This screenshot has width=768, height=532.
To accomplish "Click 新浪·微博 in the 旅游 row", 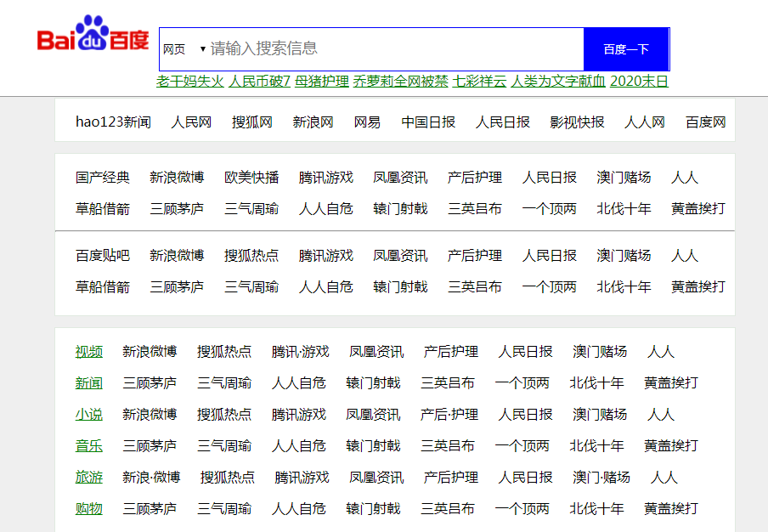I will [151, 477].
